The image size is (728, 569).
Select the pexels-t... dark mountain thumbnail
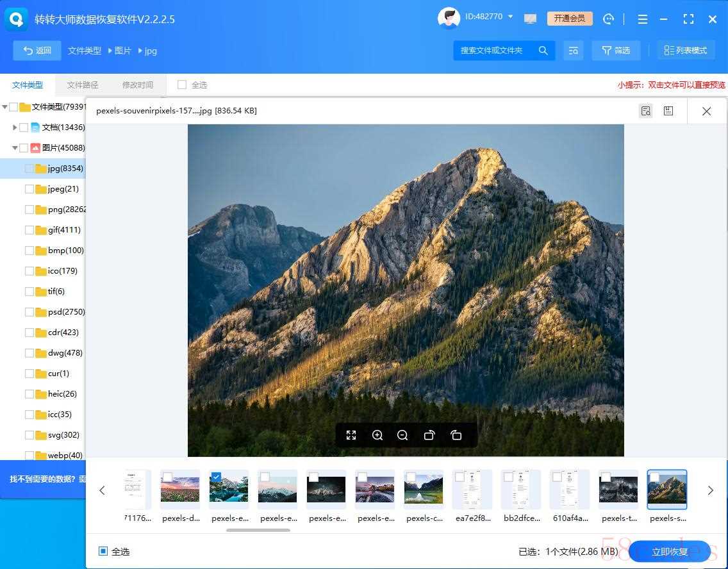point(618,490)
